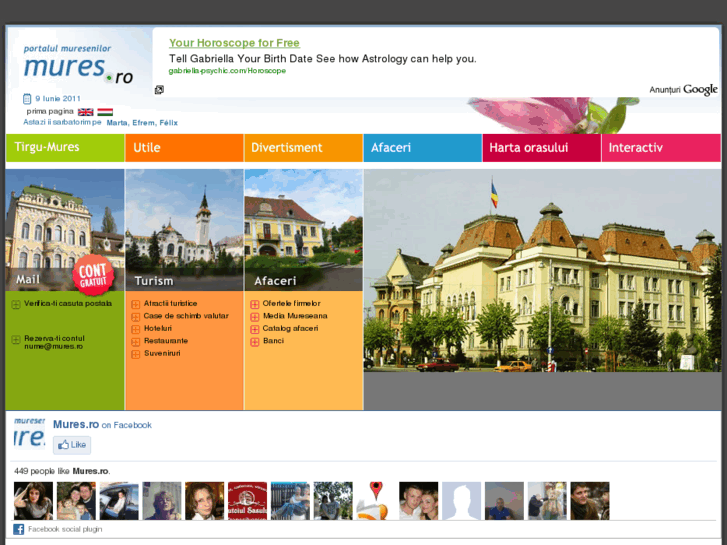The image size is (727, 545).
Task: Open the Afaceri menu tab
Action: click(422, 147)
